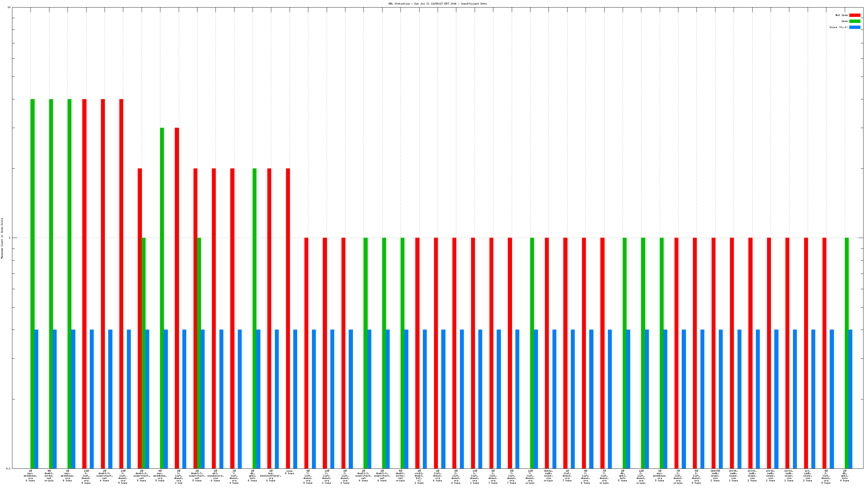This screenshot has height=488, width=868.
Task: Click the 'Message Count or Spam Score' axis label
Action: click(2, 238)
